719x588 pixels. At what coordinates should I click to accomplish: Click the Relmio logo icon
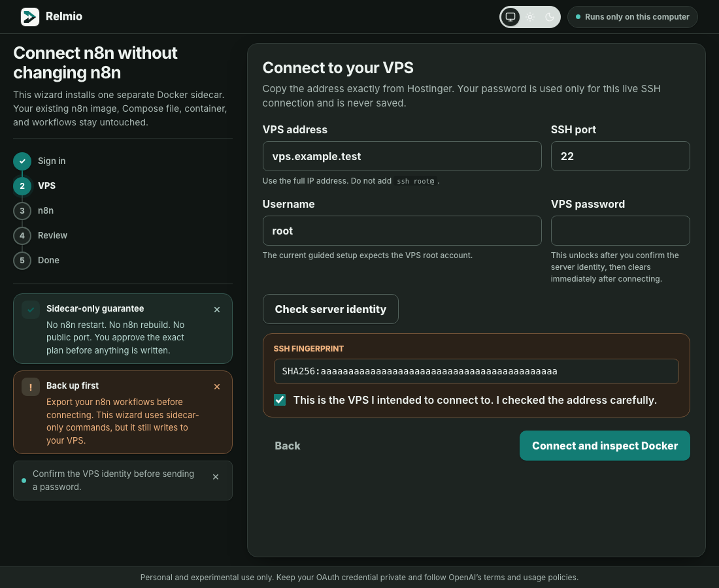[x=30, y=17]
